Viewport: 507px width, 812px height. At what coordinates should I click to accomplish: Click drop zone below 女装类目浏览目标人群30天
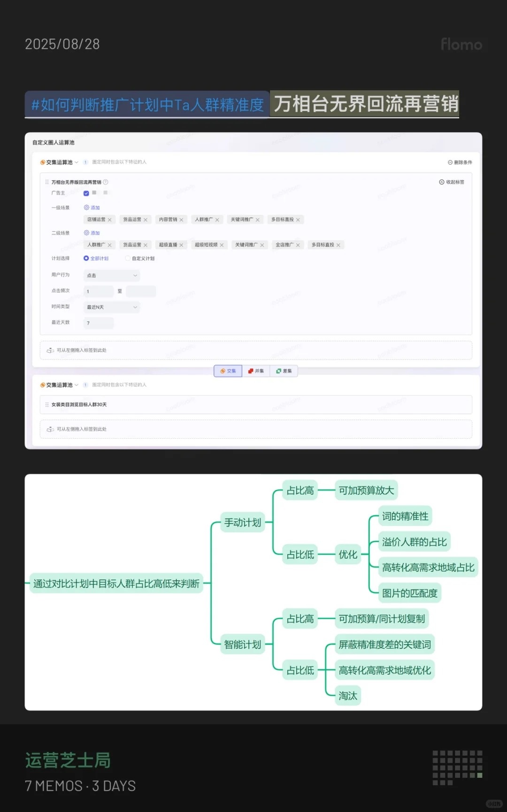[x=256, y=429]
